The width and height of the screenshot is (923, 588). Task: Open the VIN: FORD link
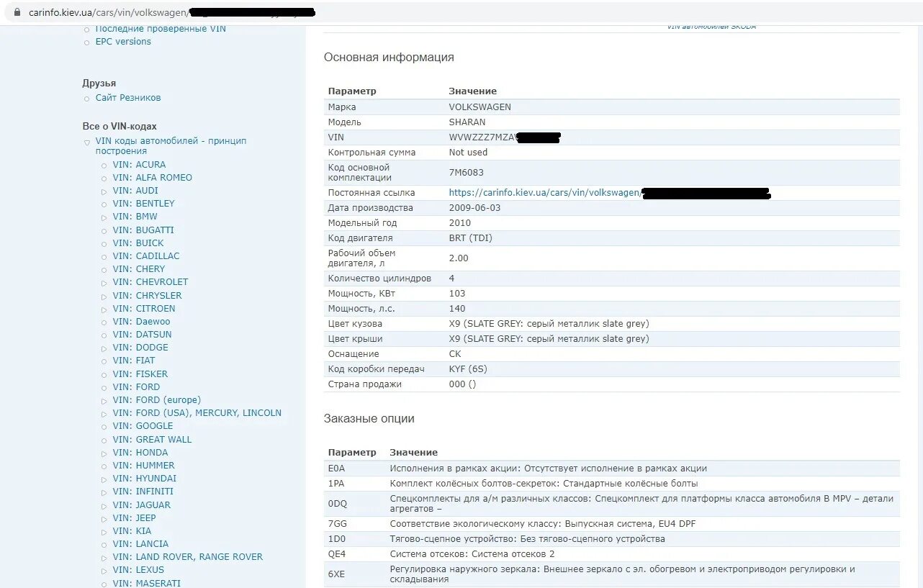click(136, 387)
